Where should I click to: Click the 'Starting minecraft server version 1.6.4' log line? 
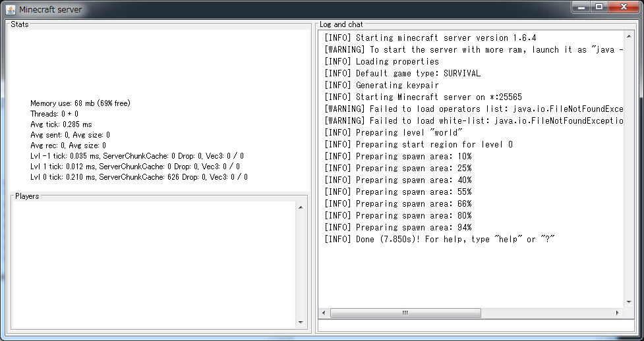pos(430,38)
